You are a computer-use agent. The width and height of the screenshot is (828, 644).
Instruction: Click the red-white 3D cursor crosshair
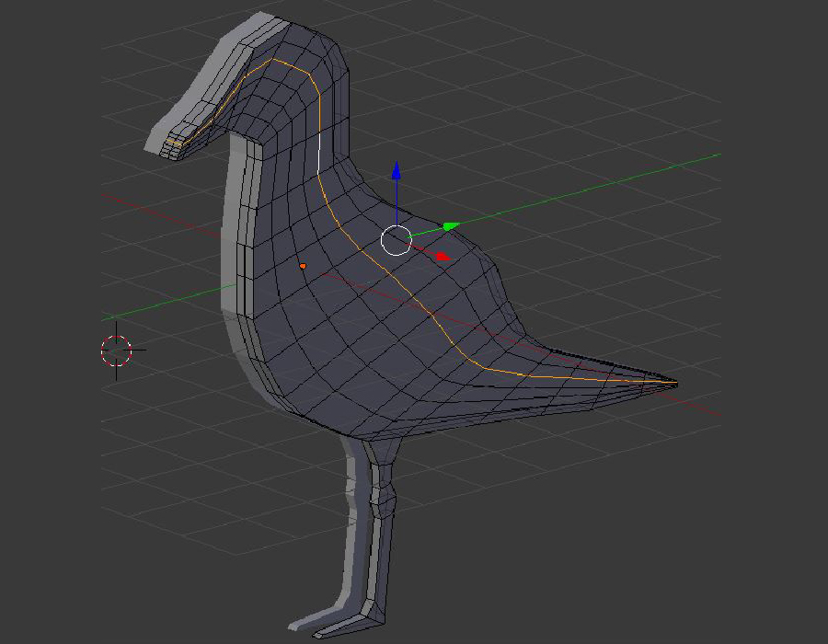116,351
